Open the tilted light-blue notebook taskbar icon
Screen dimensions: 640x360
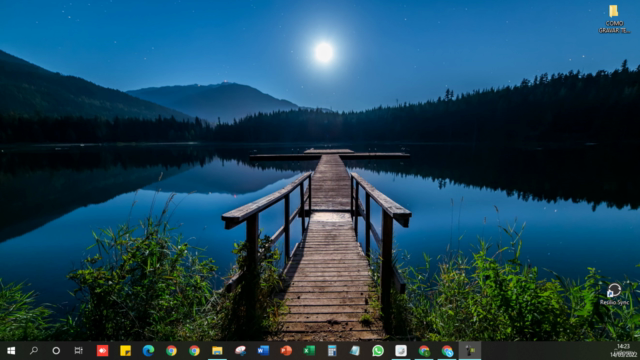[355, 351]
